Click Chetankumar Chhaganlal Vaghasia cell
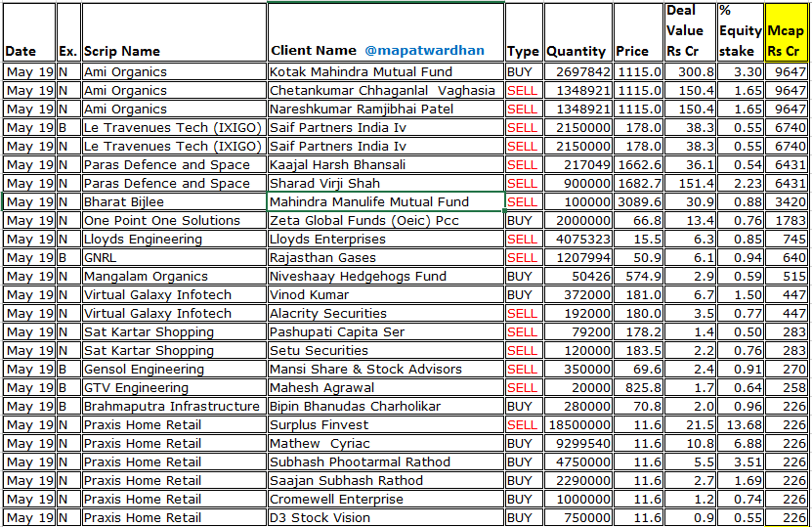Viewport: 812px width, 527px height. [386, 90]
